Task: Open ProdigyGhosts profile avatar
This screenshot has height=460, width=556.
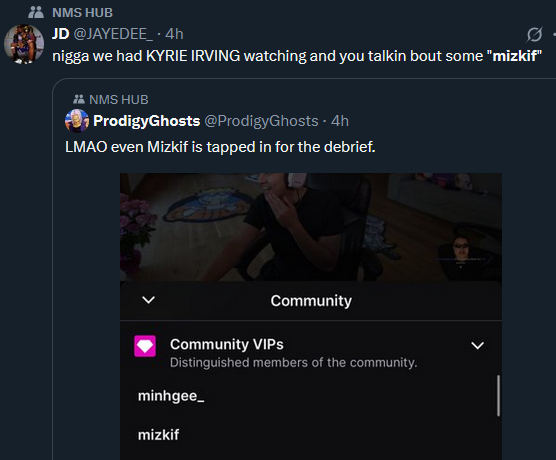Action: [x=77, y=121]
